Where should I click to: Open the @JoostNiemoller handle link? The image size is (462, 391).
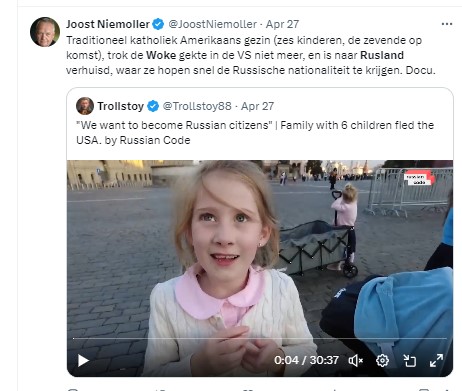pos(213,24)
